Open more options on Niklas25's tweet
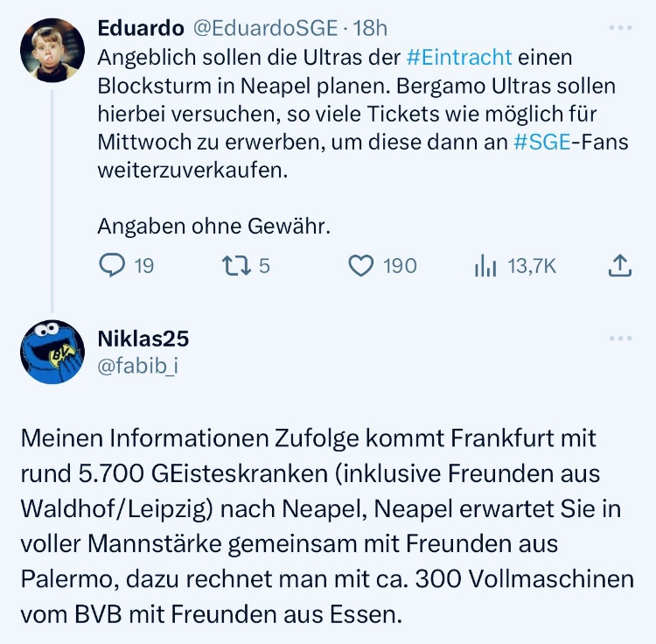This screenshot has height=644, width=656. 619,339
